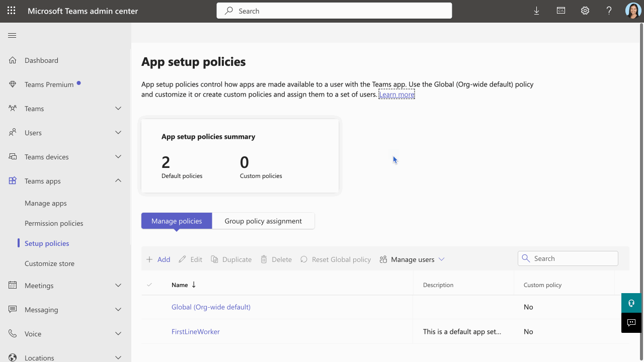This screenshot has width=644, height=362.
Task: Click the Description column header
Action: 438,285
